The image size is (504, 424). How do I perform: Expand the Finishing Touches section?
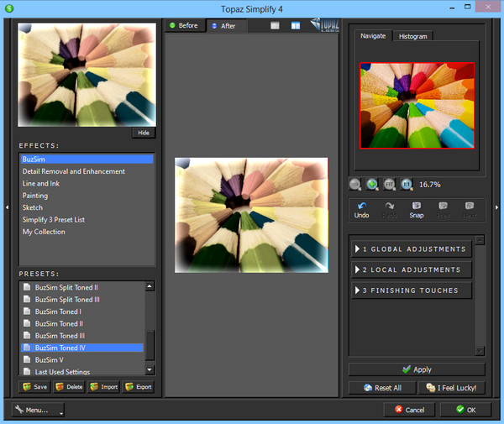[411, 291]
